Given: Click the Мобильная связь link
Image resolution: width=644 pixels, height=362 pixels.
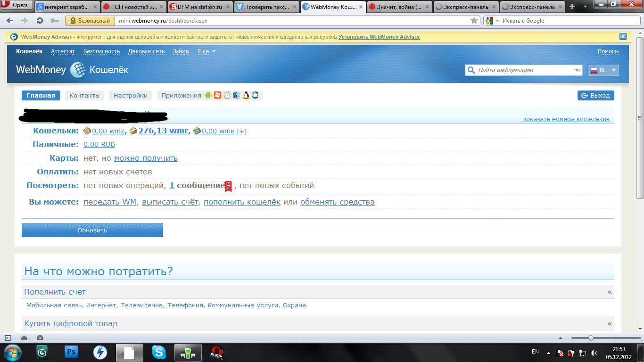Looking at the screenshot, I should (54, 305).
